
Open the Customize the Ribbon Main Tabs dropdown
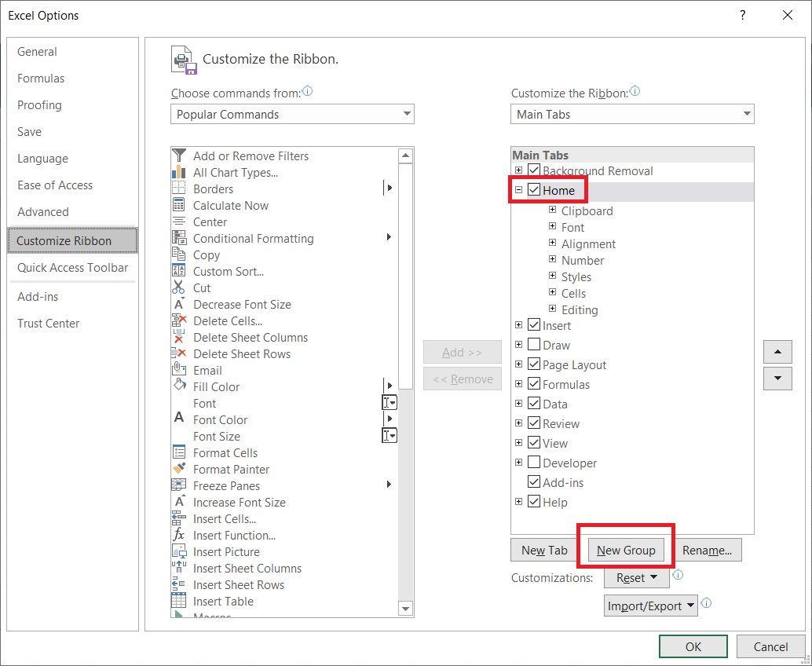(x=632, y=114)
